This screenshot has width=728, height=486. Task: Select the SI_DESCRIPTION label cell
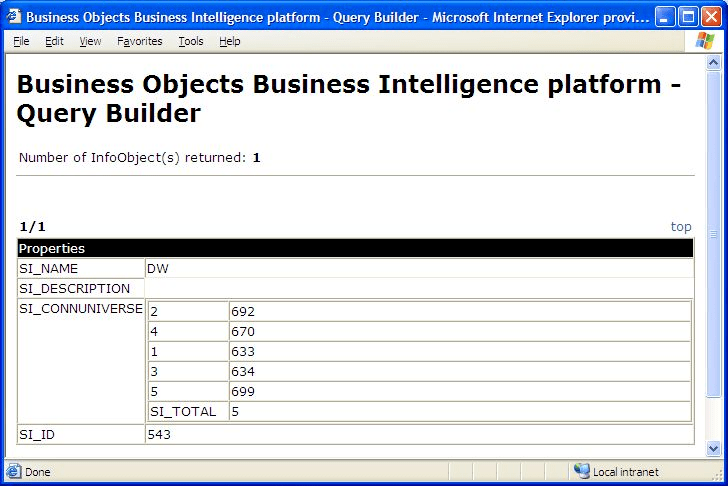click(81, 288)
